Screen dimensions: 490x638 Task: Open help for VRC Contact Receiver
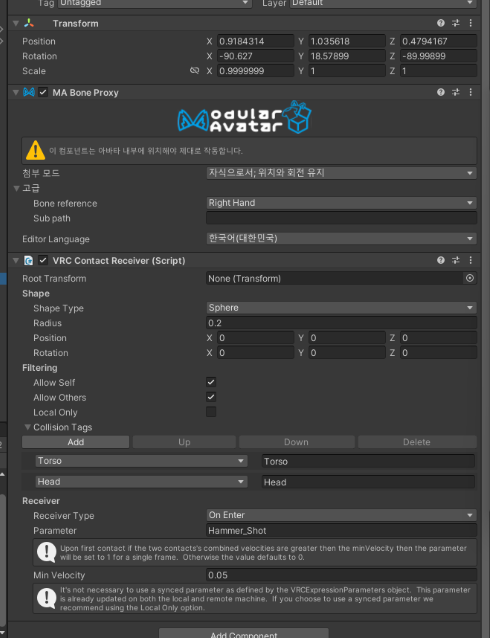[x=441, y=260]
